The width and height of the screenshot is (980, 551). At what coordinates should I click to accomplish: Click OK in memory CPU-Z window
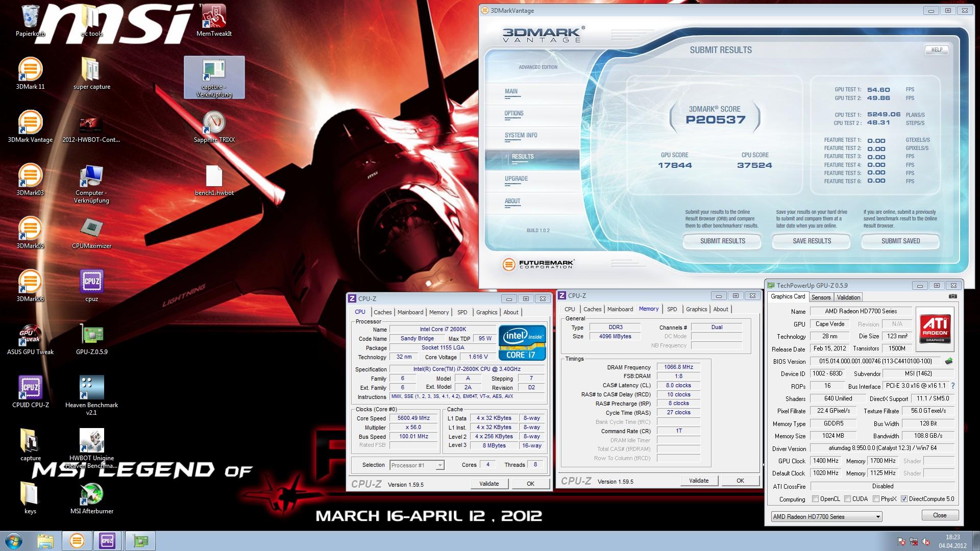coord(740,481)
